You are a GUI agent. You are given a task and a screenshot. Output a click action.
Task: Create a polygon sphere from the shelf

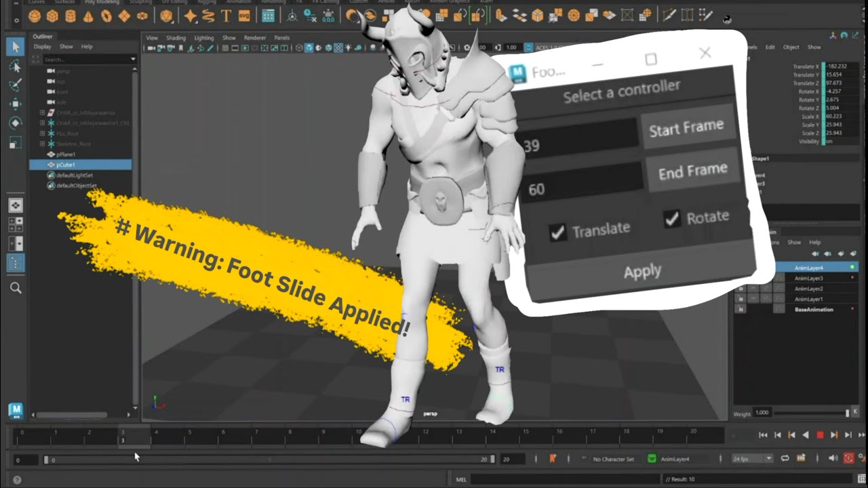(35, 15)
